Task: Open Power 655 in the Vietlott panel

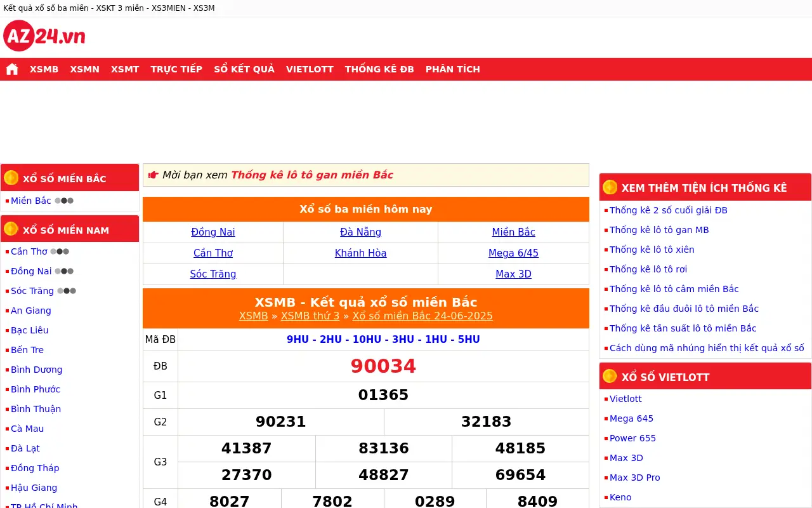Action: (x=633, y=438)
